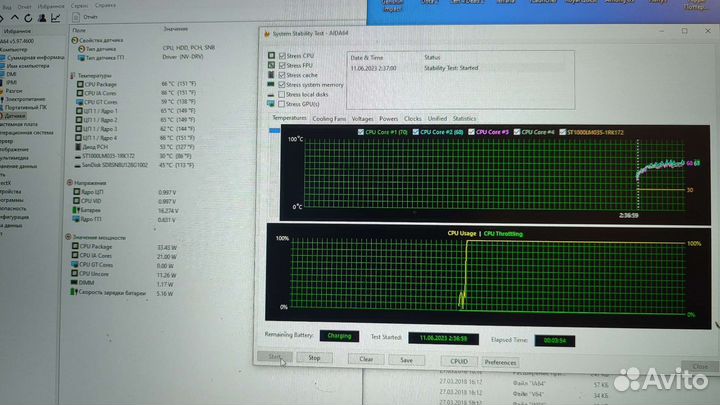Screen dimensions: 720x405
Task: Switch to the Voltages tab
Action: click(x=362, y=118)
